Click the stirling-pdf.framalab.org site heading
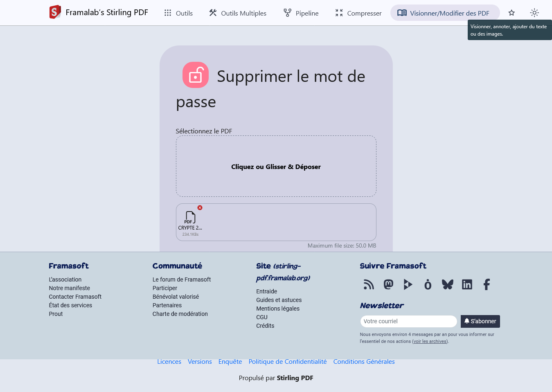Viewport: 552px width, 392px height. tap(283, 272)
